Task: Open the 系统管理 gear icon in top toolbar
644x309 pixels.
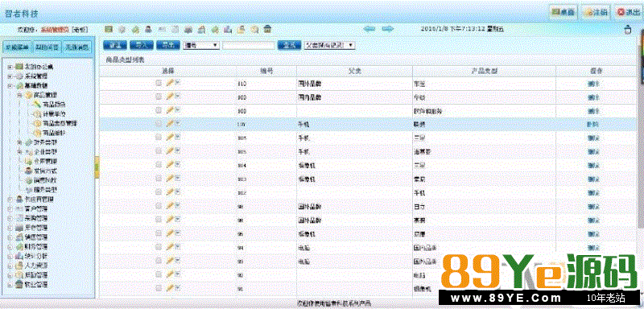Action: coord(122,29)
